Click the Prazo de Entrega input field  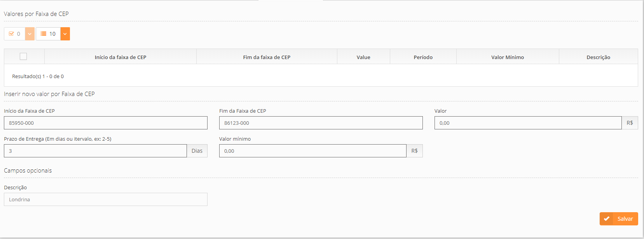pyautogui.click(x=95, y=151)
